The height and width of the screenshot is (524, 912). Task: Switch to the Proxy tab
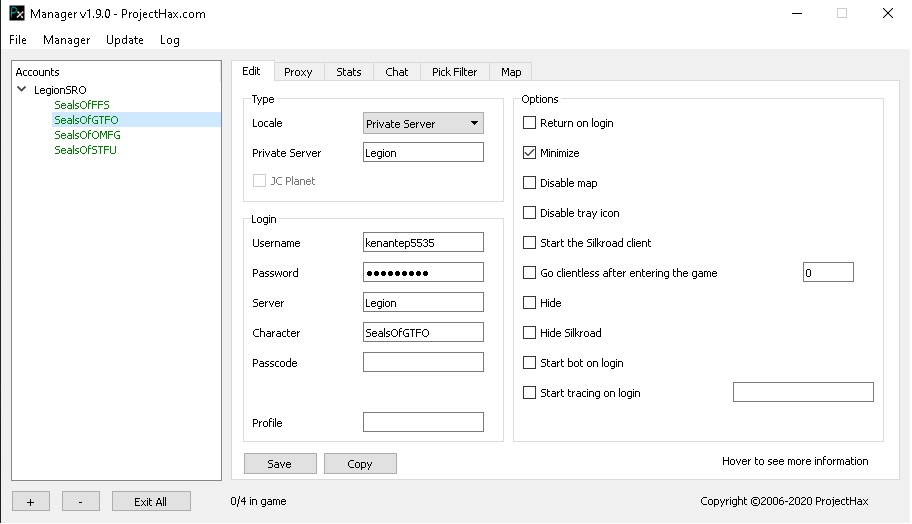[x=298, y=72]
